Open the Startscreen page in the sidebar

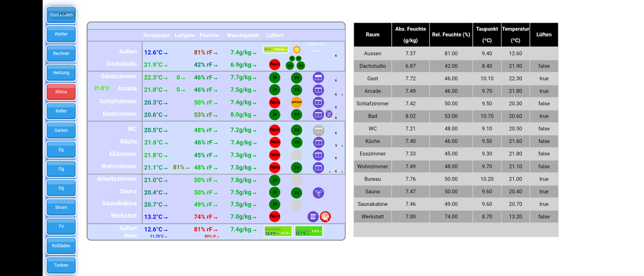tap(61, 15)
